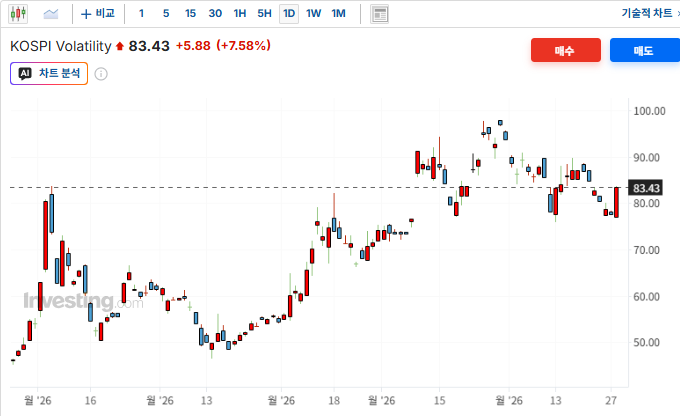
Task: Click the 비교 compare button
Action: point(98,14)
